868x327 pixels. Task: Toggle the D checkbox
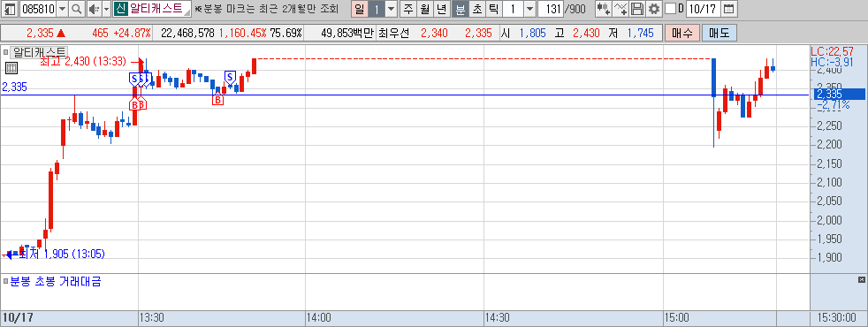pos(670,9)
